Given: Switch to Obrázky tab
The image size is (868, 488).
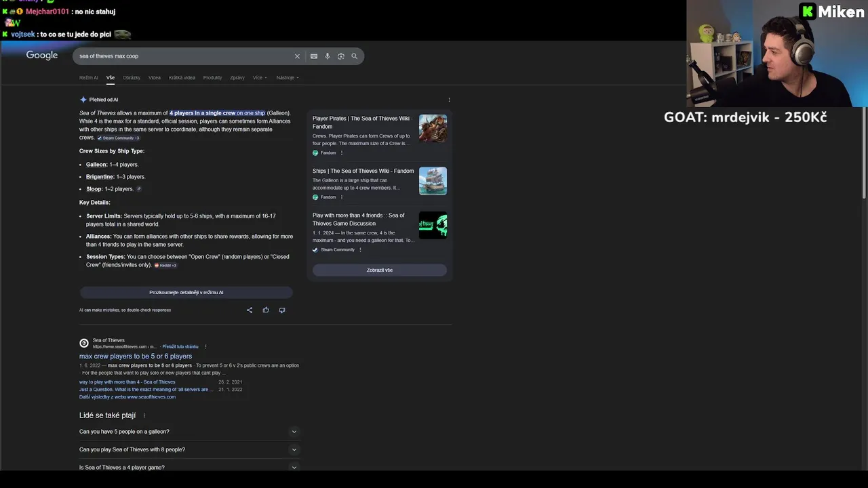Looking at the screenshot, I should [x=132, y=78].
